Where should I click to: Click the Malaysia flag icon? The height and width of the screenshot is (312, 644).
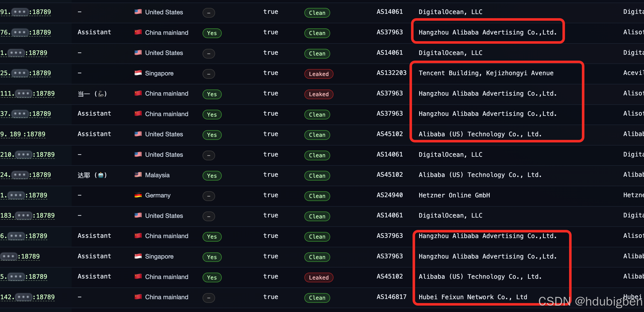click(x=138, y=175)
